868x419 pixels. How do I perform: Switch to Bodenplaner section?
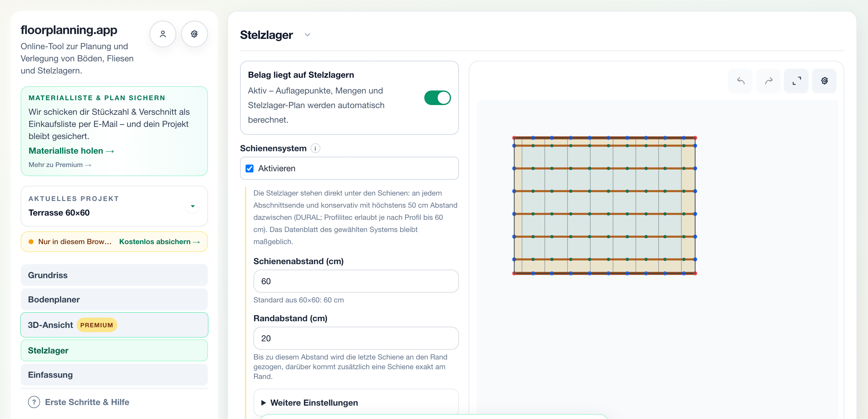tap(114, 300)
